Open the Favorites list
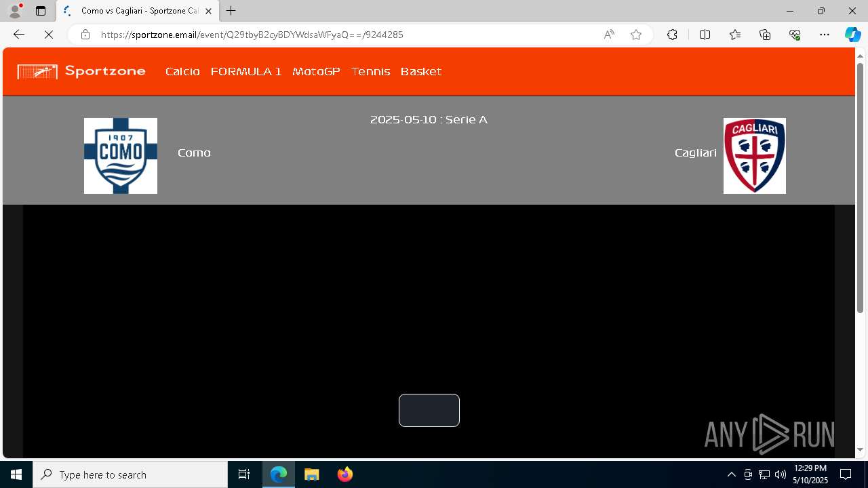This screenshot has width=868, height=488. 735,35
